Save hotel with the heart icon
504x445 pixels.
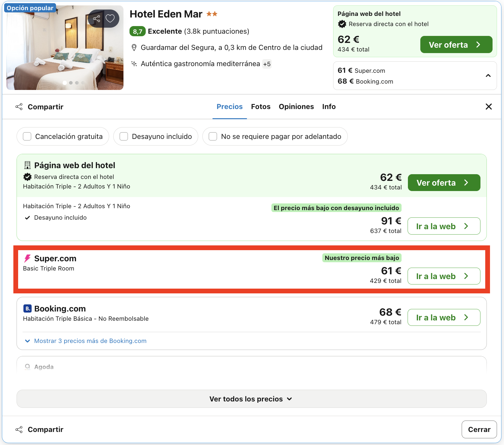coord(110,19)
